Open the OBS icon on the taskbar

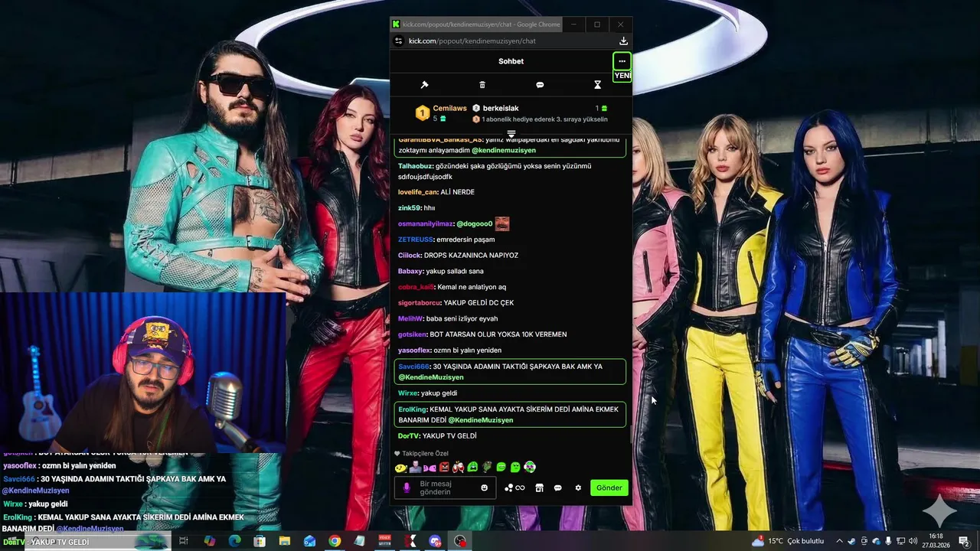pos(459,541)
